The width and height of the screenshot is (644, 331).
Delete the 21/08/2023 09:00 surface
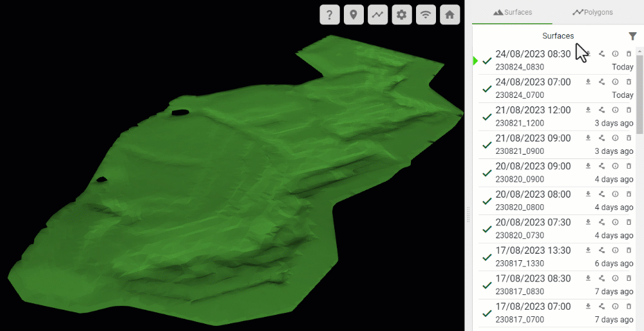[x=629, y=138]
